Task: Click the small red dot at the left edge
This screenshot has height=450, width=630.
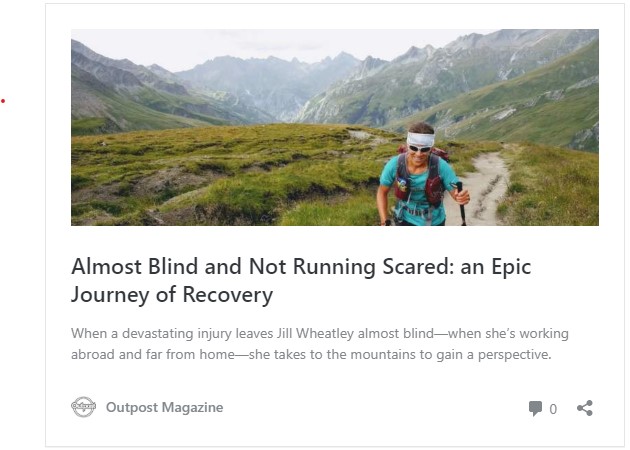Action: [x=3, y=101]
